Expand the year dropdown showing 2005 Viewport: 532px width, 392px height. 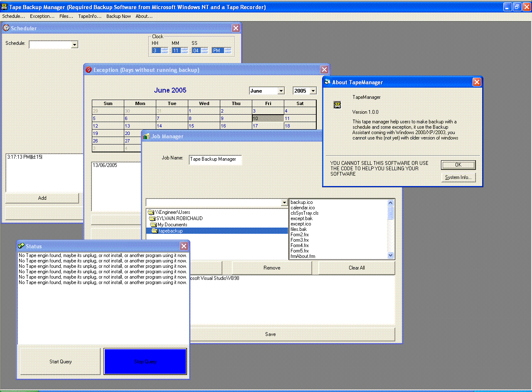pyautogui.click(x=313, y=91)
